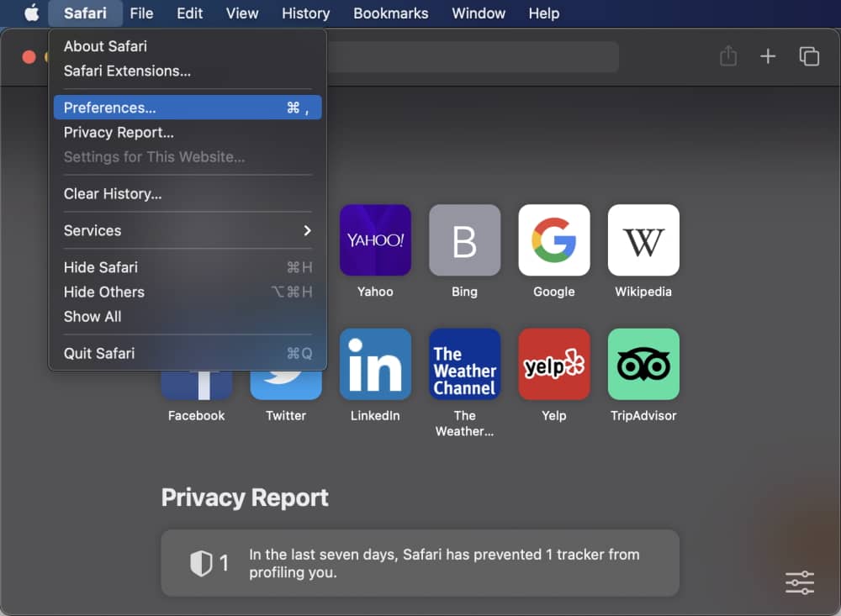This screenshot has height=616, width=841.
Task: Visit the TripAdvisor favorite
Action: click(643, 364)
